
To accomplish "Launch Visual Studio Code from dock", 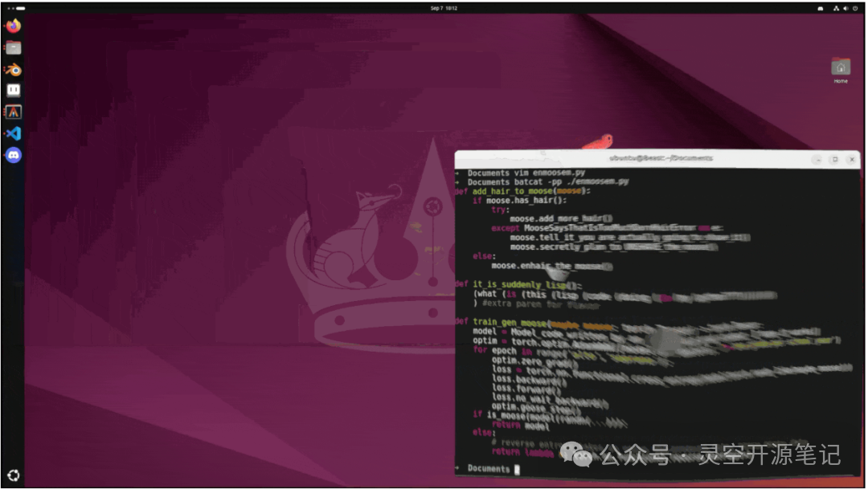I will 13,133.
